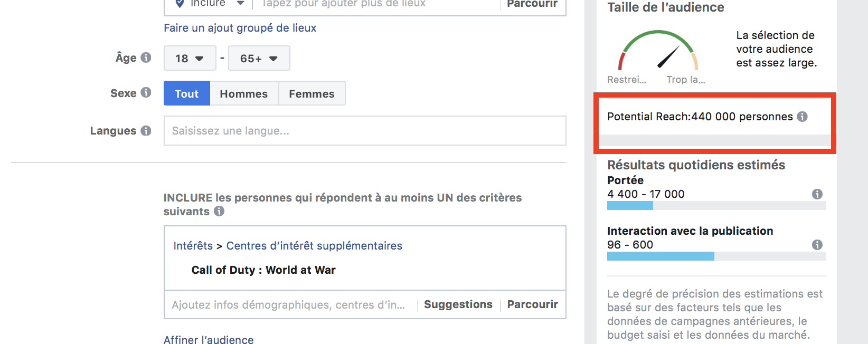Screen dimensions: 868x344
Task: Click info icon for Interaction avec la publication
Action: (817, 245)
